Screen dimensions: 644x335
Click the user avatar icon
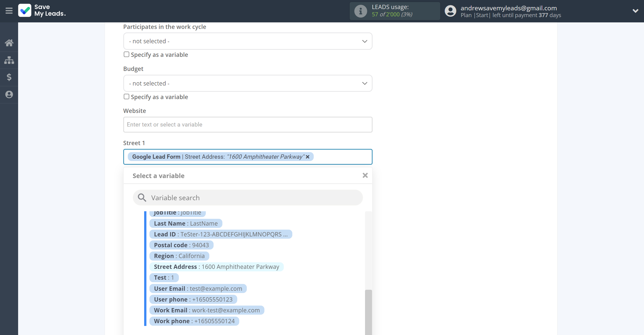[x=450, y=11]
